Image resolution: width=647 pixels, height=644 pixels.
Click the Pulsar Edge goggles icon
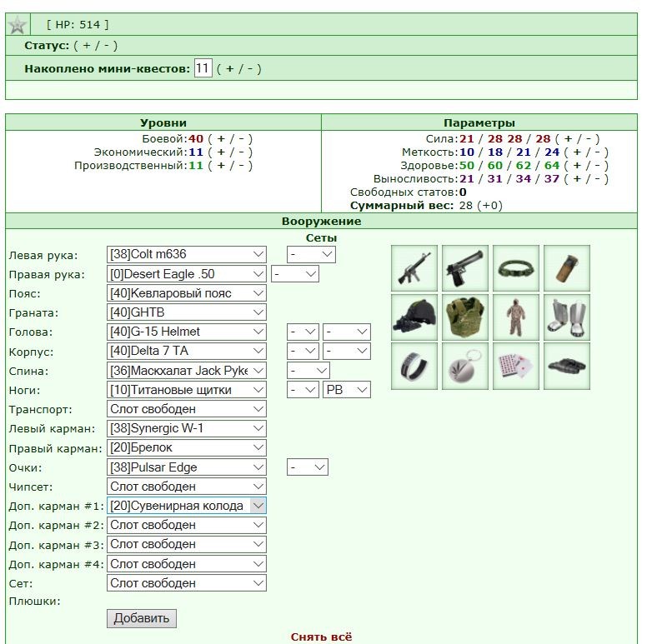(566, 366)
